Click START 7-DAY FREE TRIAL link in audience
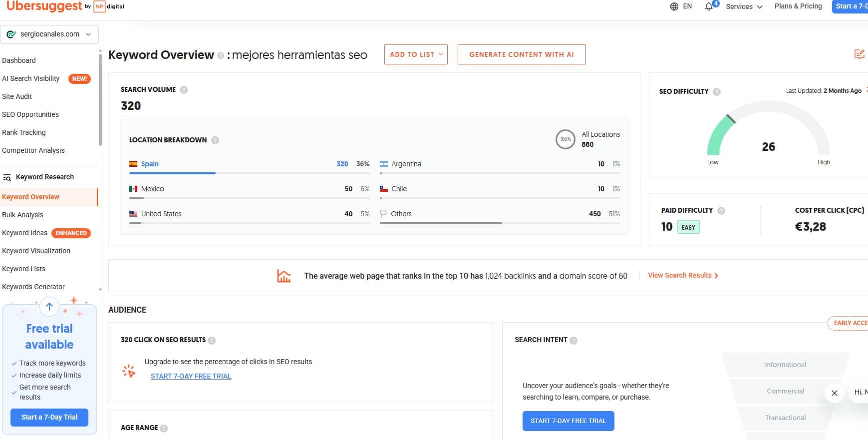868x440 pixels. pos(191,376)
